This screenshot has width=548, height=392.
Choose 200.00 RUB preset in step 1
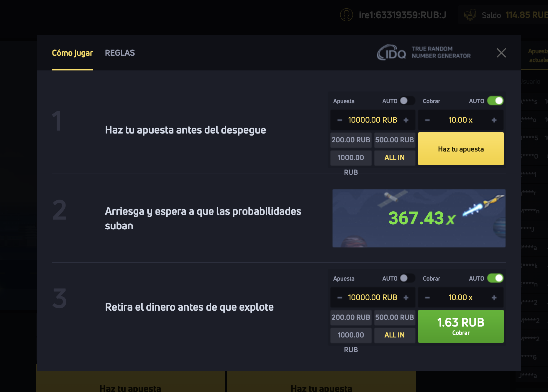(351, 140)
